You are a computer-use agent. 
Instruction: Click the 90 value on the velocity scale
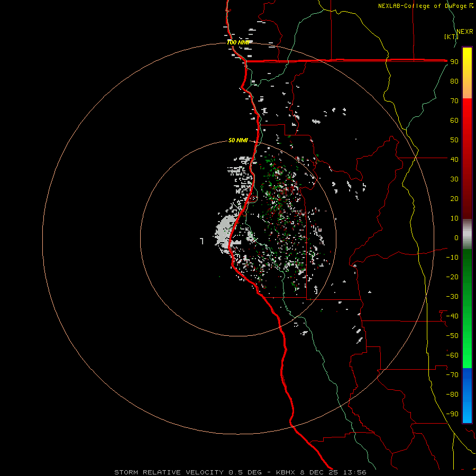coord(454,62)
